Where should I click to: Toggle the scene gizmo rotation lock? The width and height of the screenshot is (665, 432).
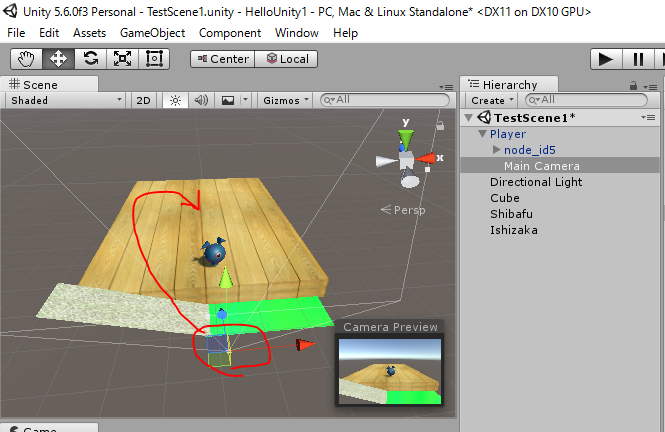[440, 125]
